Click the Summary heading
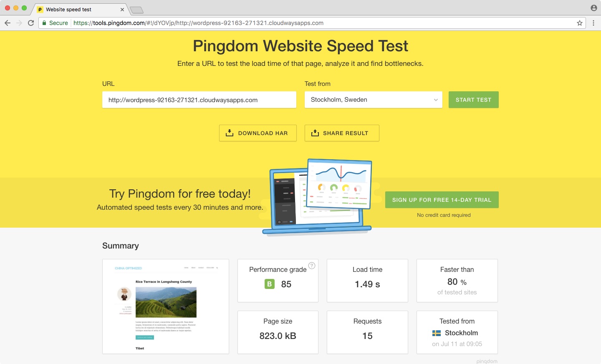Viewport: 601px width, 364px height. pyautogui.click(x=121, y=246)
